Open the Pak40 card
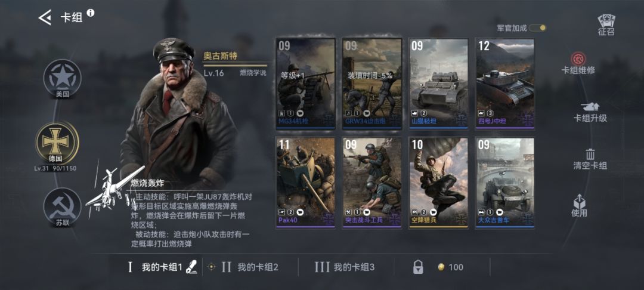The image size is (644, 290). pyautogui.click(x=305, y=183)
